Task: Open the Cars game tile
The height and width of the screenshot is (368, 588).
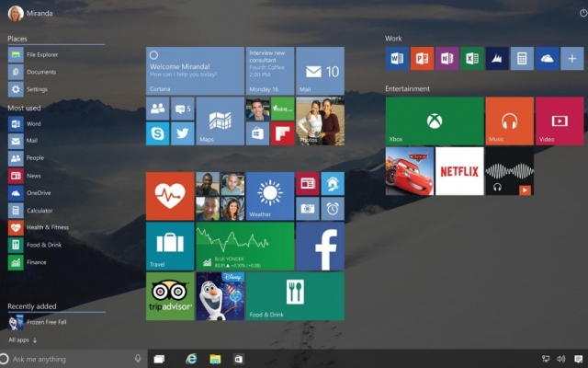Action: 410,171
